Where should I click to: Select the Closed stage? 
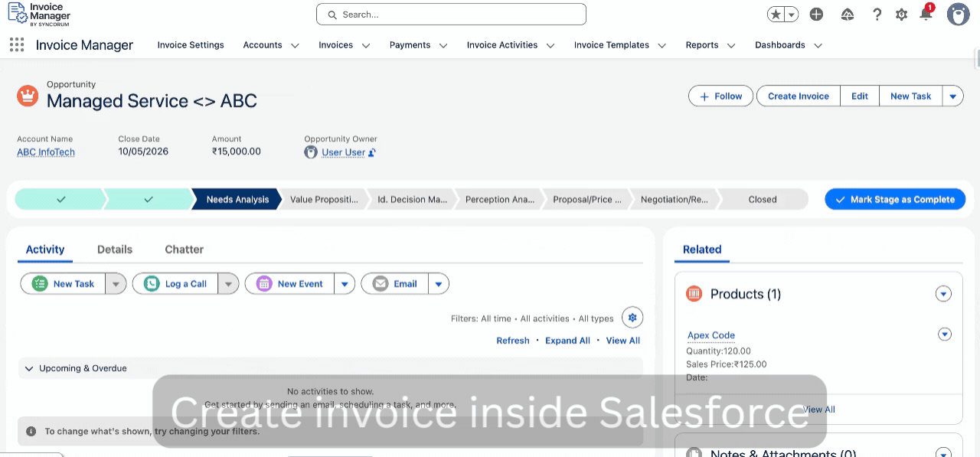pyautogui.click(x=763, y=200)
